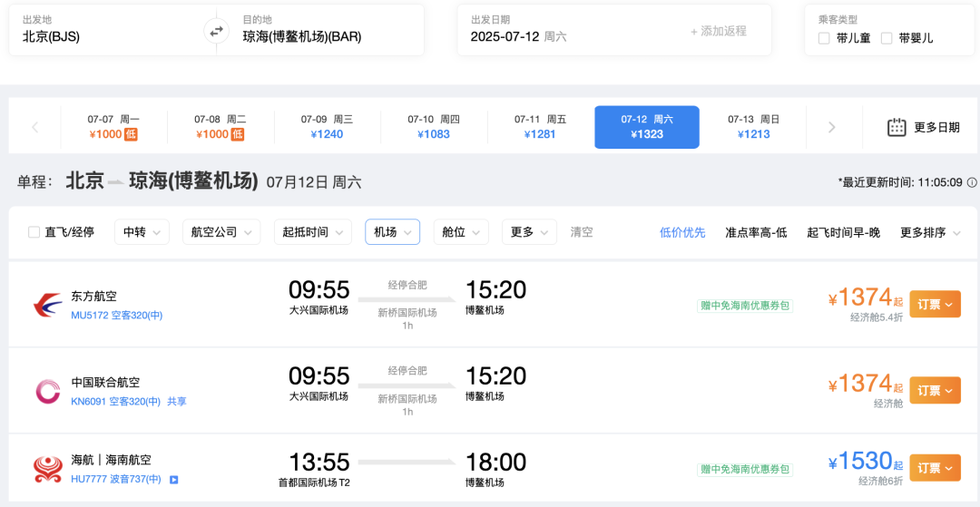Open the 更多 filter dropdown
Viewport: 980px width, 507px height.
tap(529, 232)
